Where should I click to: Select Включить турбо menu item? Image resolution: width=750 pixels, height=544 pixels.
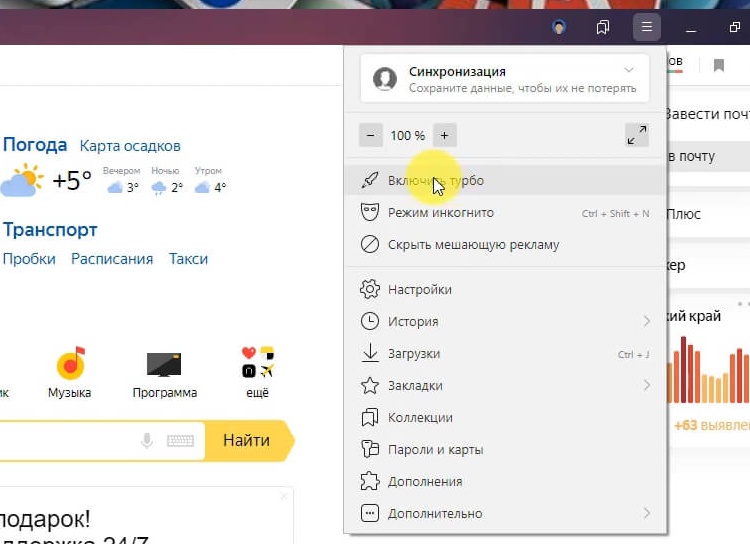click(505, 180)
